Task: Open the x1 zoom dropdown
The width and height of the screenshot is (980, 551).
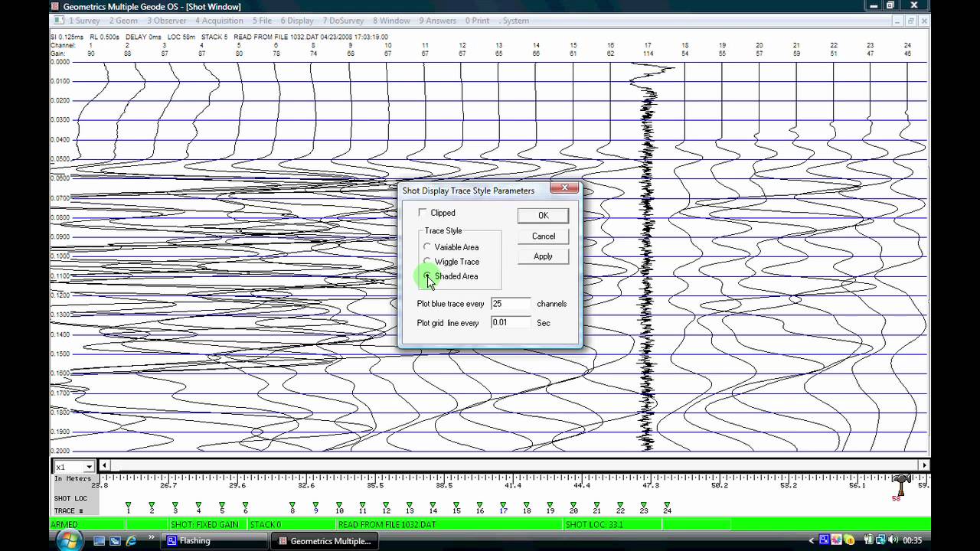Action: click(89, 467)
